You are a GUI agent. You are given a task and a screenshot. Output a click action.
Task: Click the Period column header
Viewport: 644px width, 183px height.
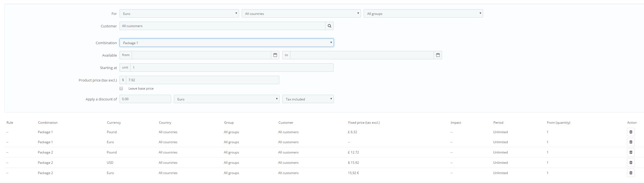coord(498,123)
